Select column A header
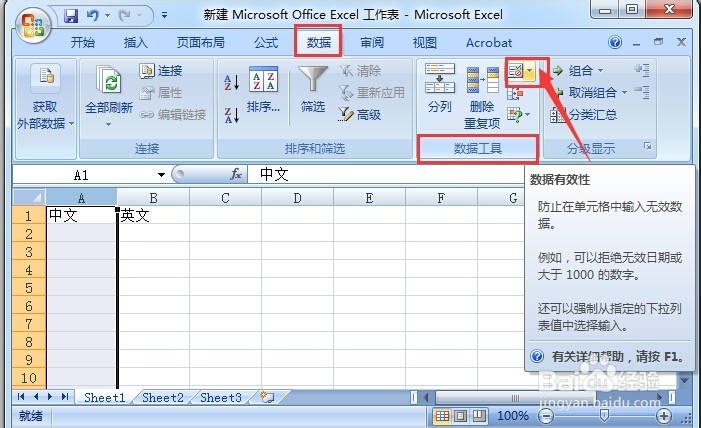The image size is (701, 428). pos(81,198)
